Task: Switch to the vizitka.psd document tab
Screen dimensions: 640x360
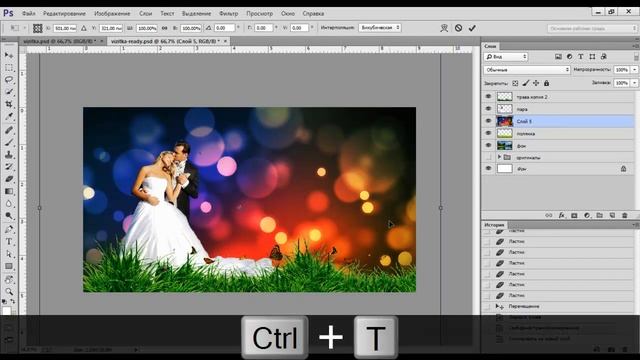Action: (x=60, y=41)
